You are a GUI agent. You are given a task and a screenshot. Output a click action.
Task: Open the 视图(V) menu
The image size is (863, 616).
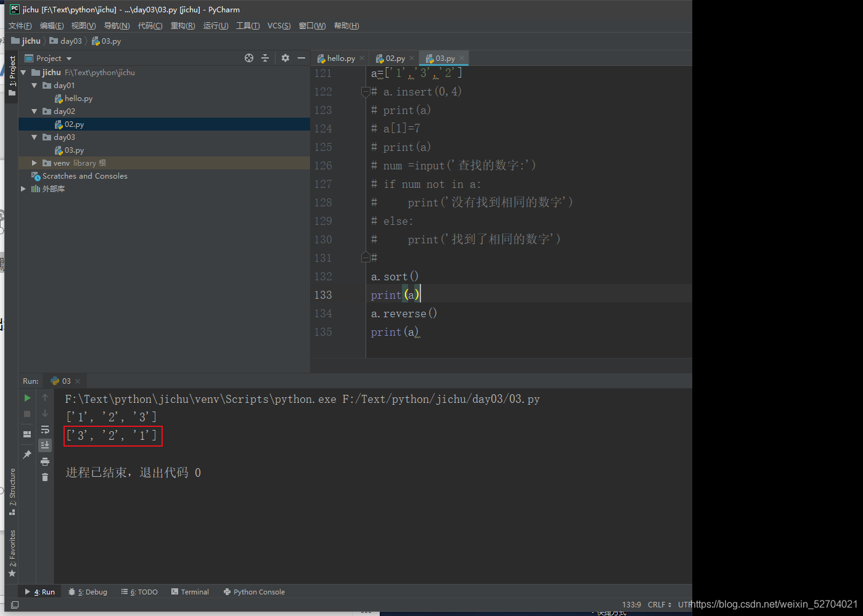(83, 26)
